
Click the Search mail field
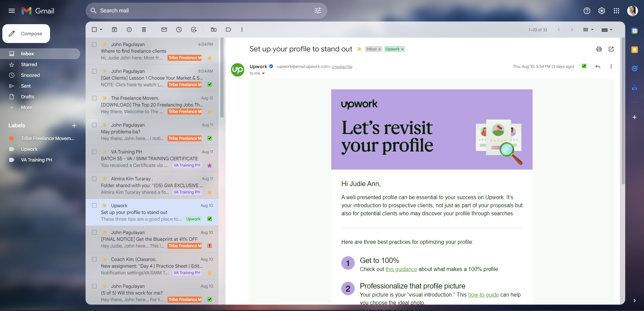coord(206,11)
